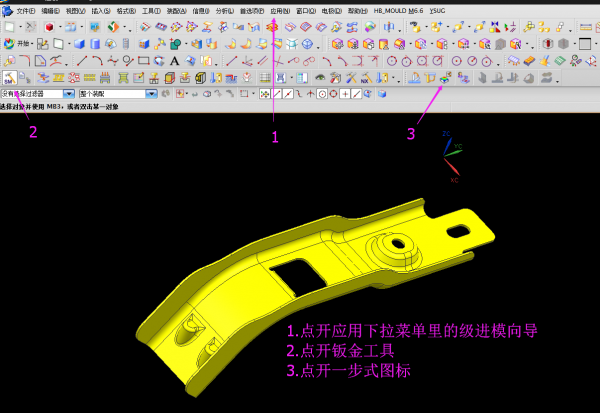Image resolution: width=600 pixels, height=413 pixels.
Task: Toggle Enable Snap Point option
Action: pyautogui.click(x=264, y=94)
